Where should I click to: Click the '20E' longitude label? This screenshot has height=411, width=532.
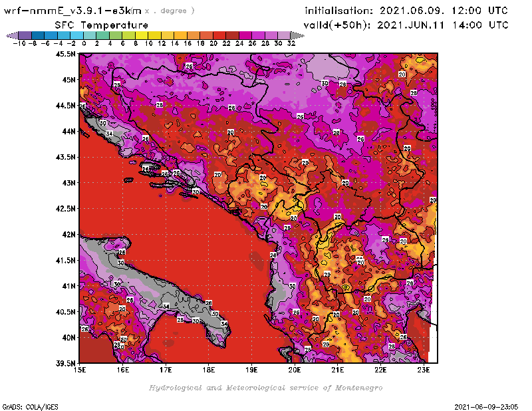click(x=295, y=370)
